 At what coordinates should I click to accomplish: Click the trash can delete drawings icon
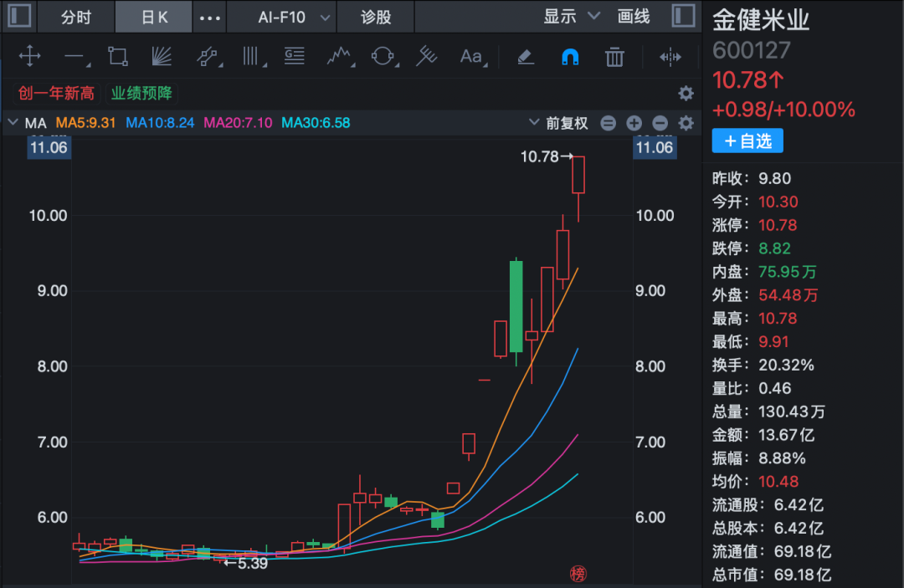tap(614, 57)
